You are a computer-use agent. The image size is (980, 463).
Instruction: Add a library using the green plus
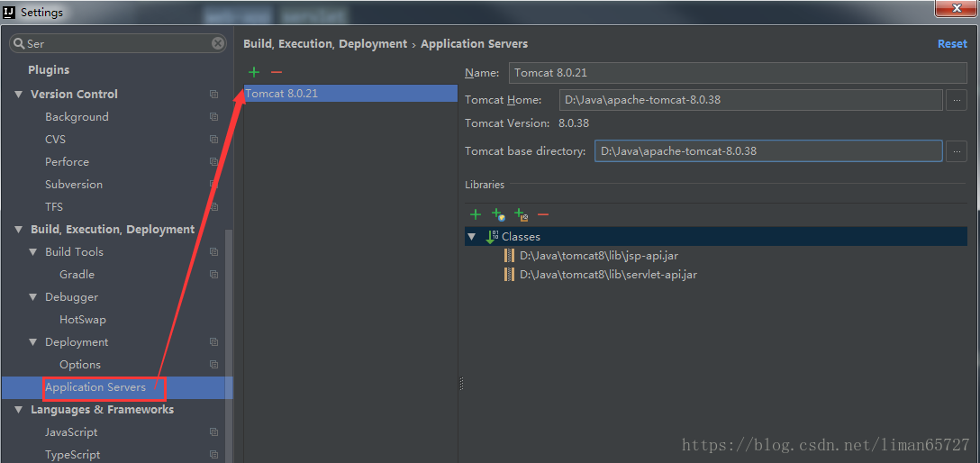(475, 215)
